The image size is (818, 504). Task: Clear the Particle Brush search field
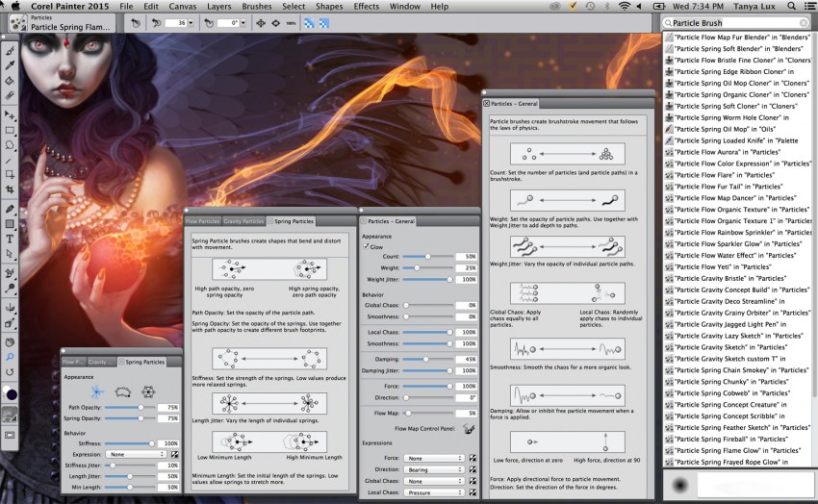point(803,23)
